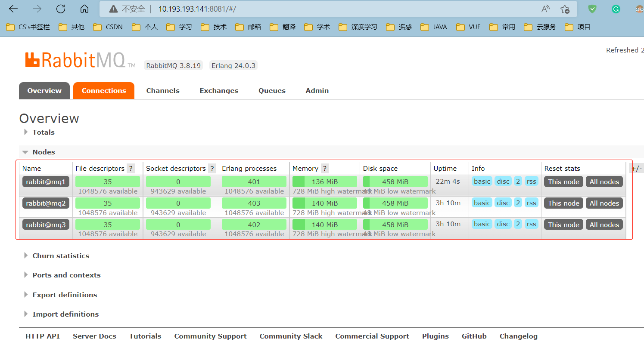Open the 遥感 bookmark folder
Image resolution: width=644 pixels, height=348 pixels.
pyautogui.click(x=399, y=27)
